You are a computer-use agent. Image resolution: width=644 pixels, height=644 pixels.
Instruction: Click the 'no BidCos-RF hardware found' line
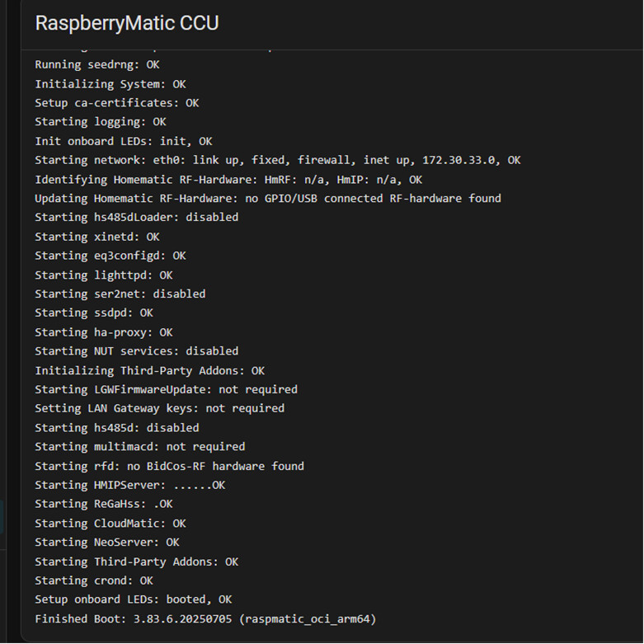(x=169, y=466)
